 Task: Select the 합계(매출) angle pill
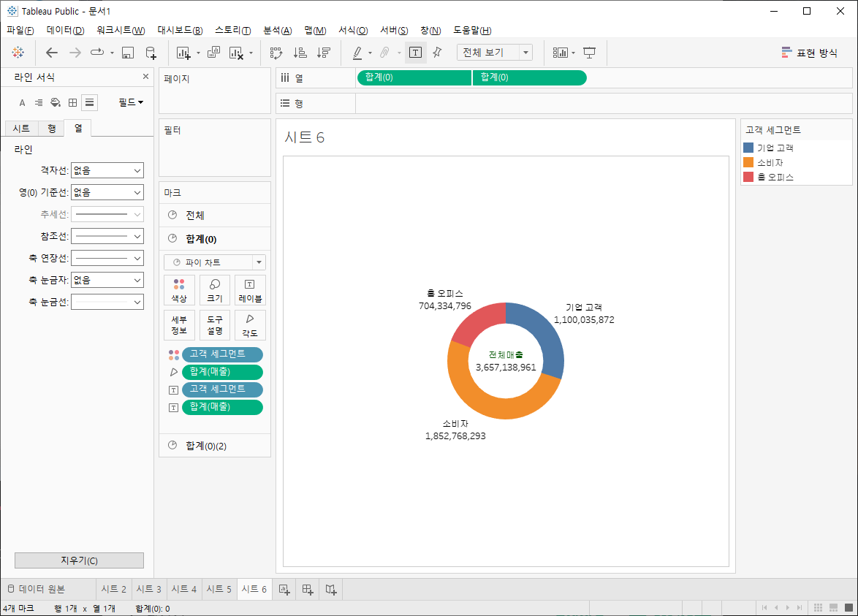click(x=222, y=372)
